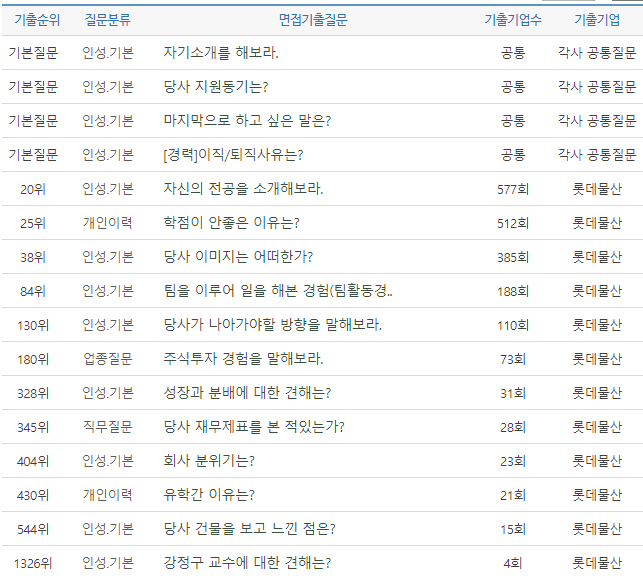Click the '직무질문' category cell
643x576 pixels.
[107, 427]
